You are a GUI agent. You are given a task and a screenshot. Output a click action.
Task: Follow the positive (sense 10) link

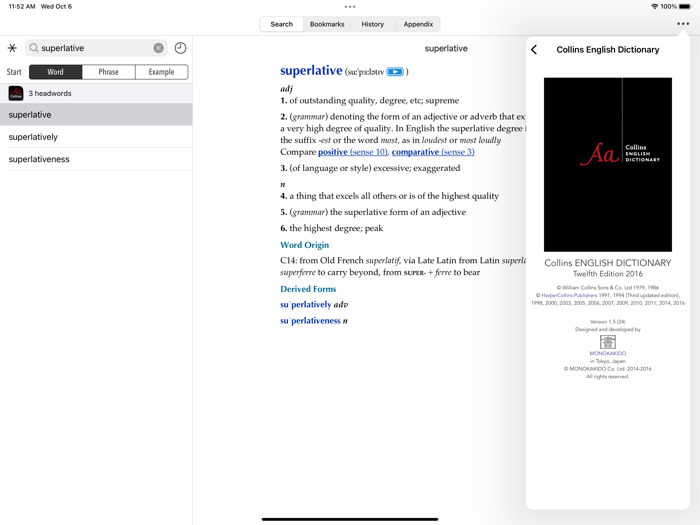click(x=353, y=152)
